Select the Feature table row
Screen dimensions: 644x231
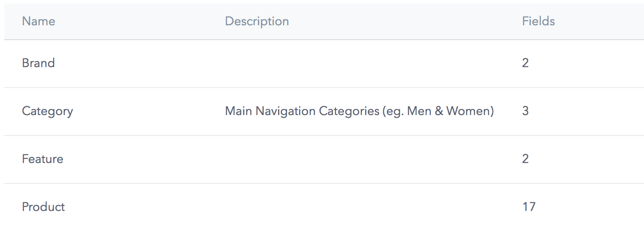coord(153,159)
